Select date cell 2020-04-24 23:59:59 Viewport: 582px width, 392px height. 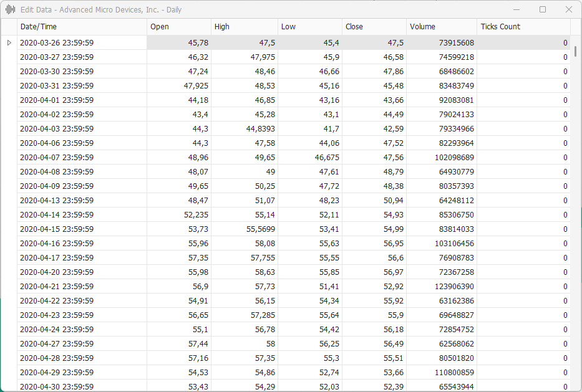coord(82,330)
